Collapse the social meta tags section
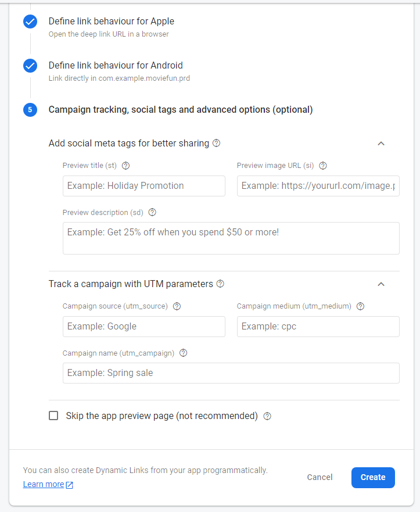 coord(381,143)
